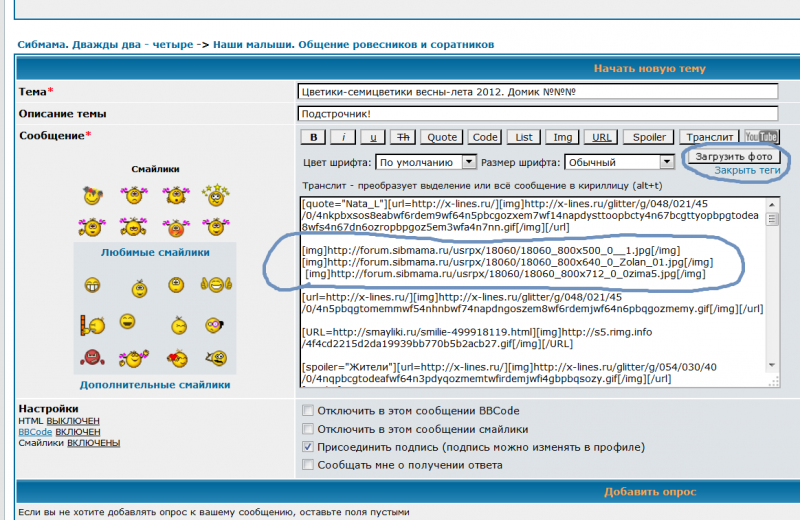Open the Сибмама. Дважды два - четыре breadcrumb
The height and width of the screenshot is (520, 800).
(105, 44)
